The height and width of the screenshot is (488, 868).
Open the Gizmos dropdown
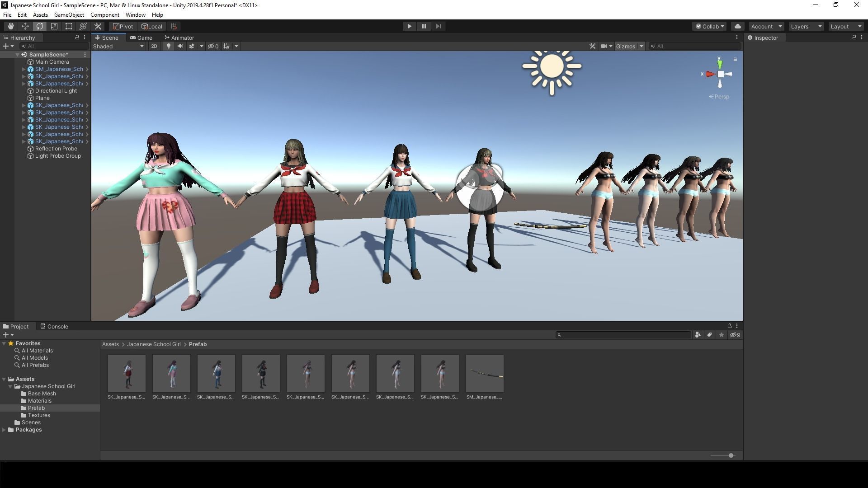pos(629,46)
